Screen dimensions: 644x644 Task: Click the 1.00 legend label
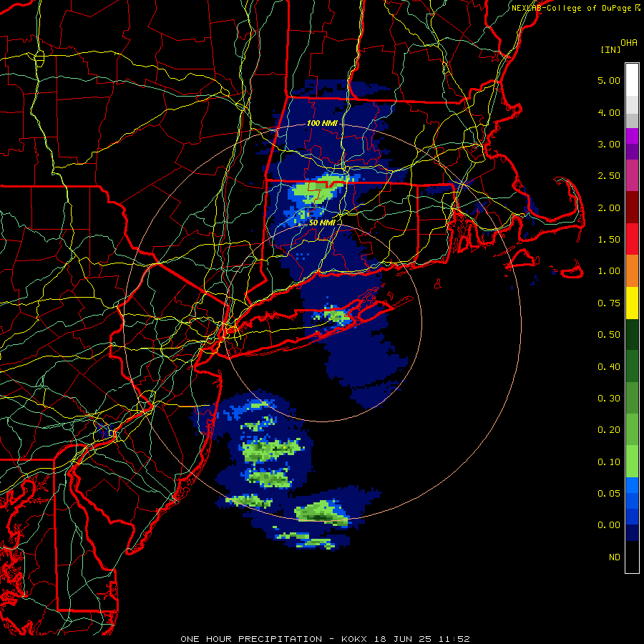(609, 271)
